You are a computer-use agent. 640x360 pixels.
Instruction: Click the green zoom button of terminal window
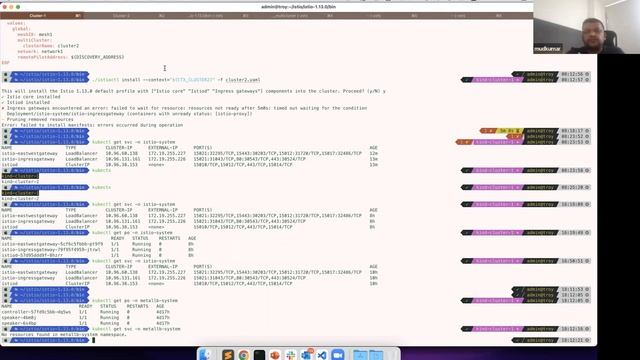pos(18,7)
